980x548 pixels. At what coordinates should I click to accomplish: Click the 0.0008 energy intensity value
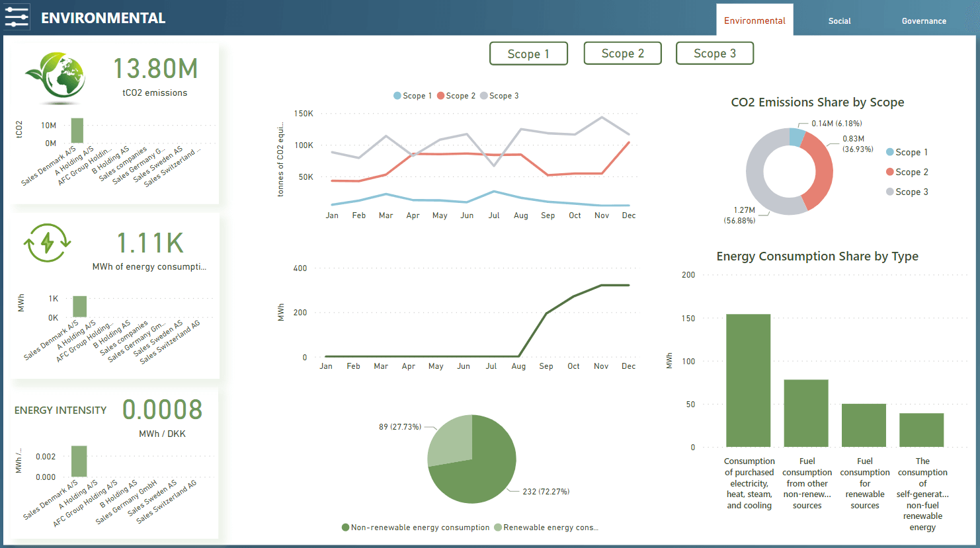pyautogui.click(x=162, y=410)
